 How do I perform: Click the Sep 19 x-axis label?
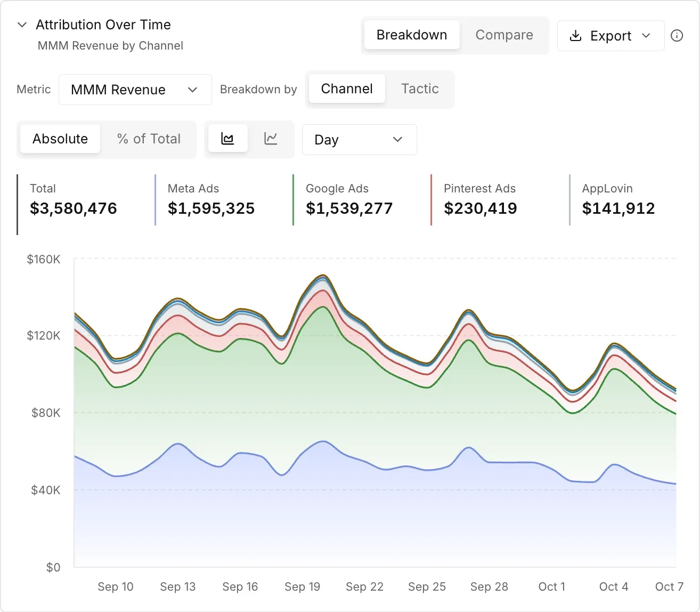point(303,586)
